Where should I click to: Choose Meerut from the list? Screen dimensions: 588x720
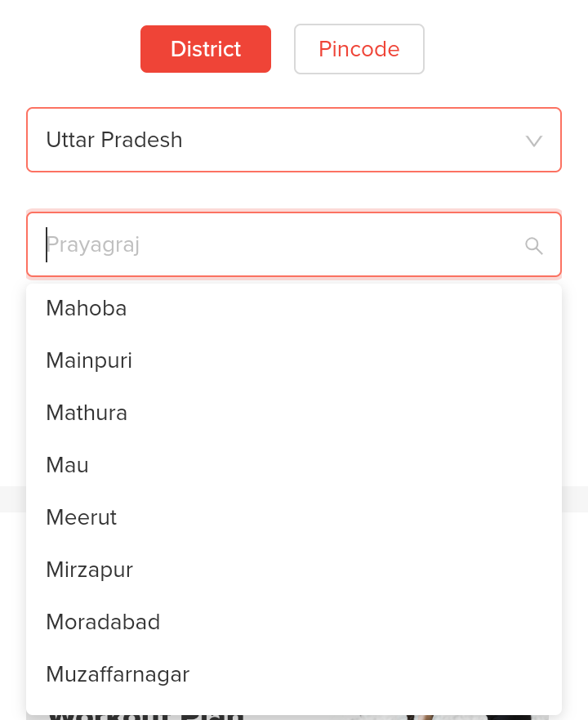tap(82, 517)
